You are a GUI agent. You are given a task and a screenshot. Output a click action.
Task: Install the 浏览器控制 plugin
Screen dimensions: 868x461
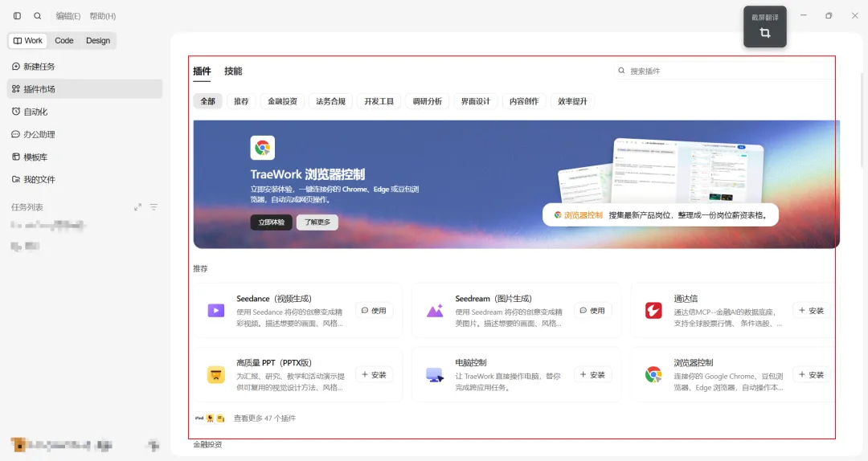(x=811, y=375)
